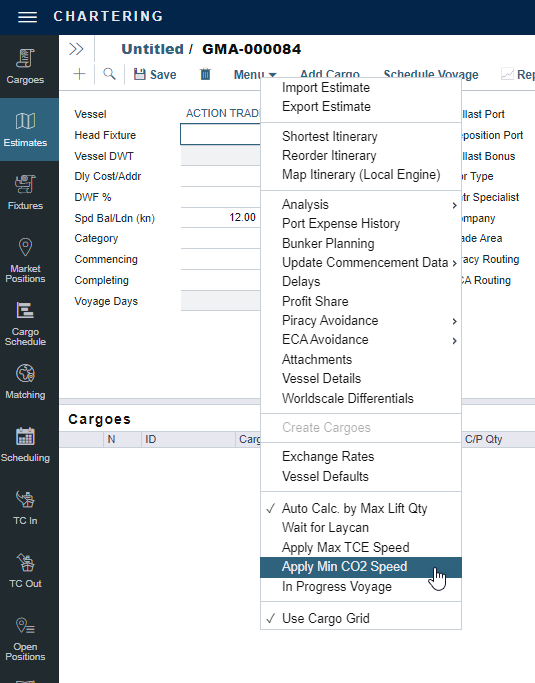Click the trash delete icon in toolbar

205,74
